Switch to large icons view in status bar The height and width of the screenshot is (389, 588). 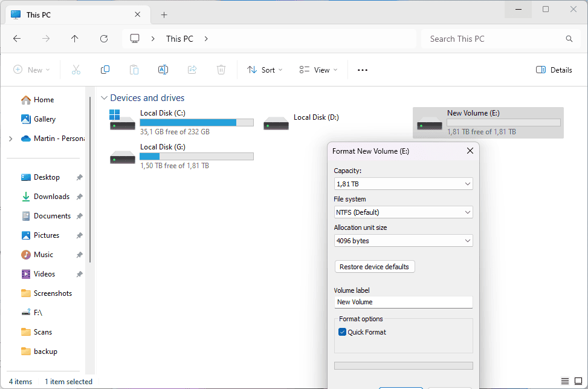pos(578,382)
